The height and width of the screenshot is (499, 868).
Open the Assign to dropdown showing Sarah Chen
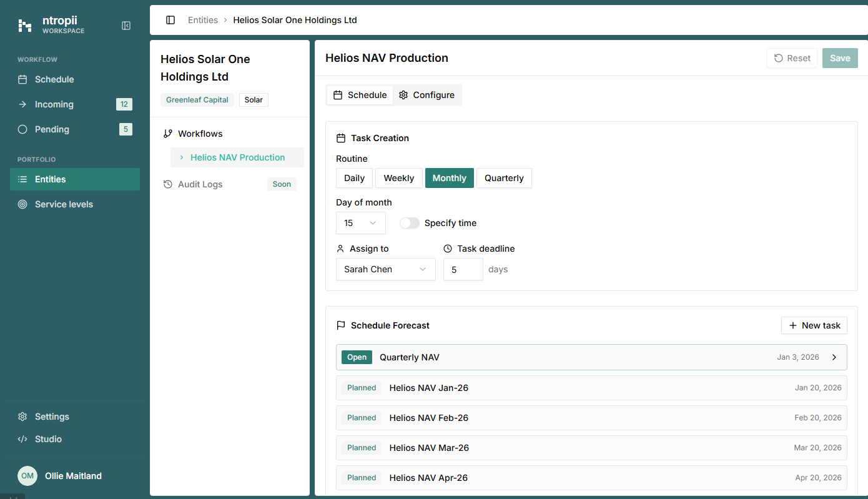tap(385, 269)
